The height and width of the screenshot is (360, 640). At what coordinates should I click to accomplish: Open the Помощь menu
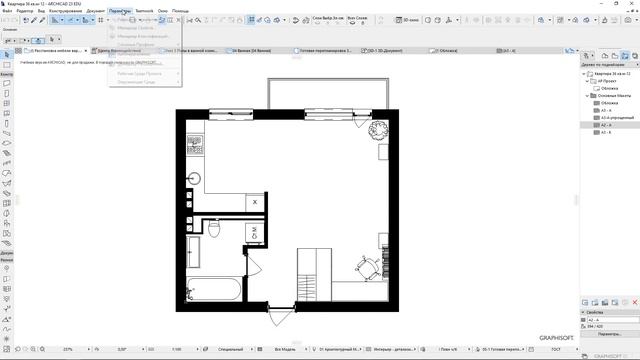[x=180, y=11]
